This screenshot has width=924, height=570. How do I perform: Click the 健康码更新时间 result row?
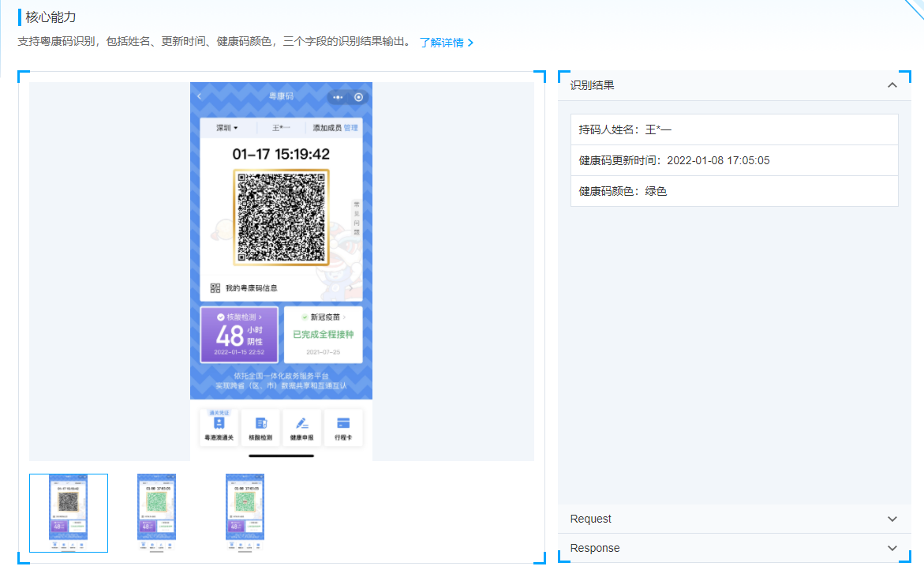pos(735,160)
